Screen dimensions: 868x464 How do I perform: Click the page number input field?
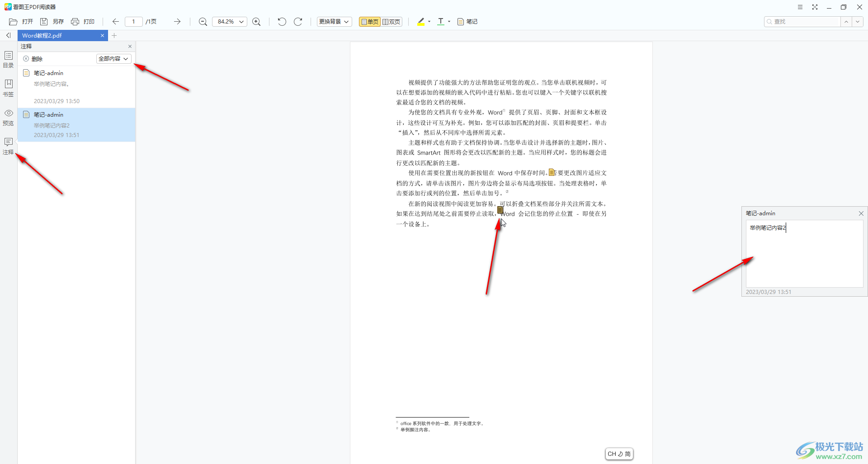coord(133,22)
